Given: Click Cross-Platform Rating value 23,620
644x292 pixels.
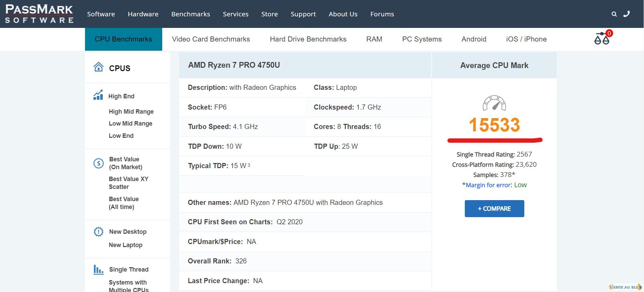Looking at the screenshot, I should click(526, 164).
